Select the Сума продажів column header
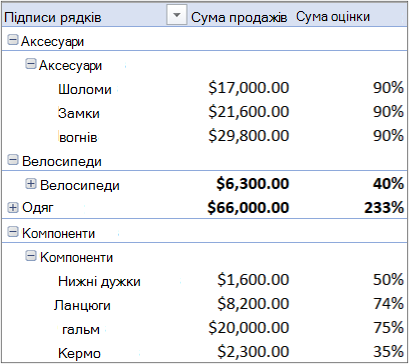Viewport: 409px width, 364px height. tap(239, 17)
